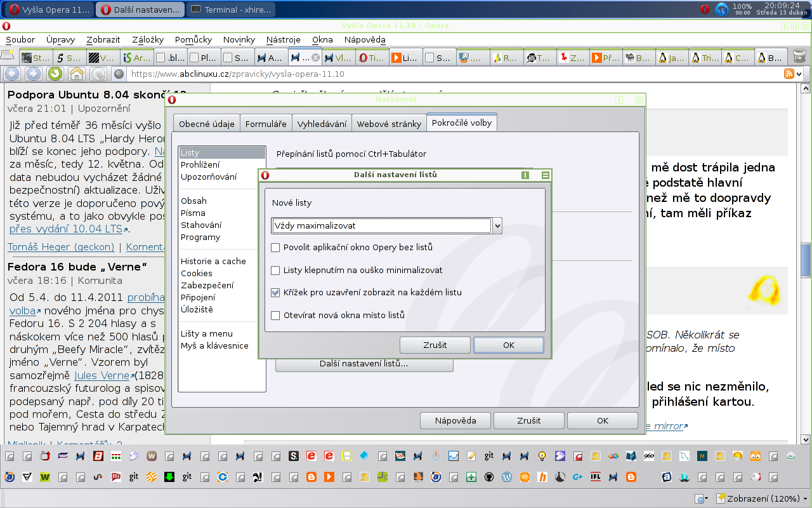
Task: Open the closed tabs trash can icon
Action: click(799, 57)
